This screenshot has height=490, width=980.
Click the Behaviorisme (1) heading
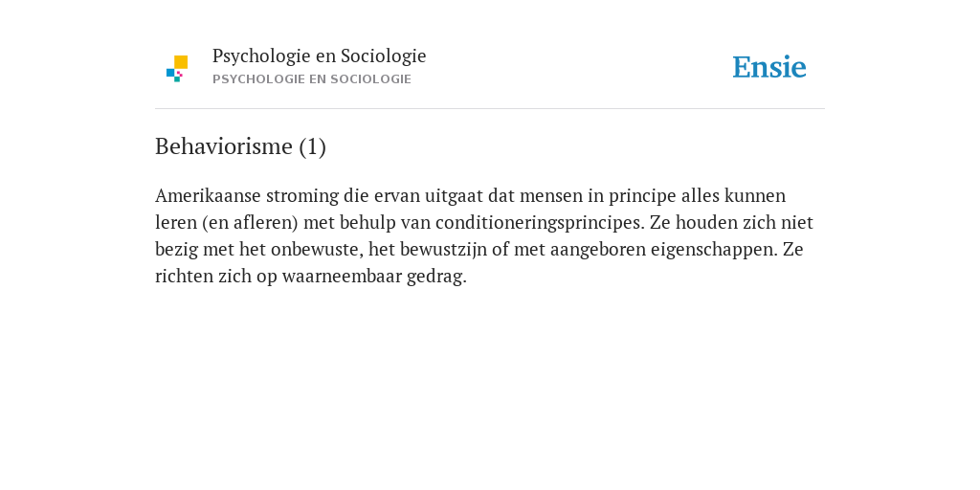(240, 146)
